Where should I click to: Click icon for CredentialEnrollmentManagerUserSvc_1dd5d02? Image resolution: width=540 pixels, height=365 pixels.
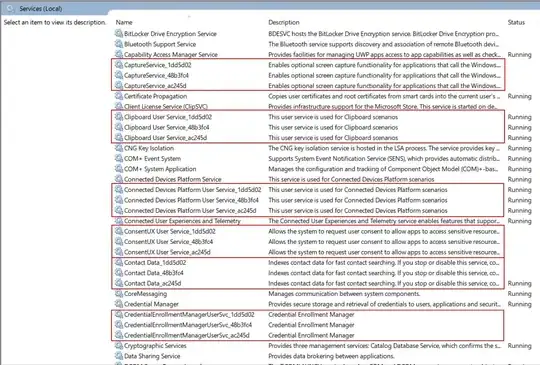click(x=119, y=314)
